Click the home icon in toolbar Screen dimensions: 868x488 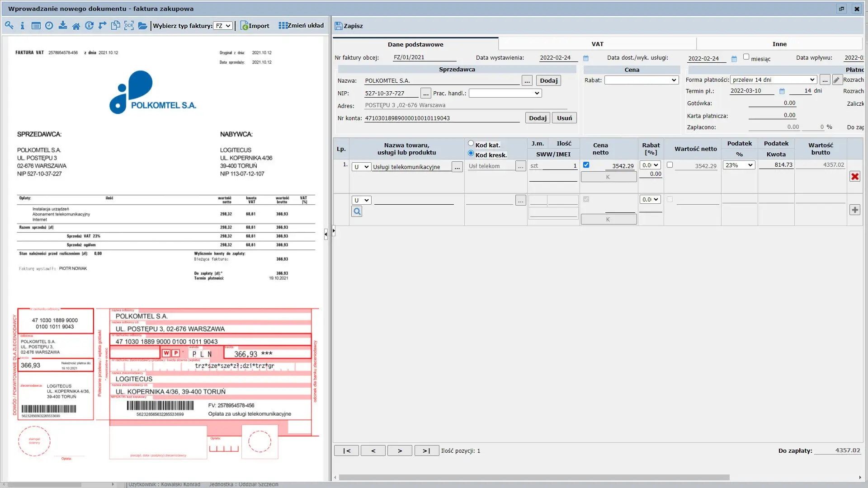click(76, 26)
